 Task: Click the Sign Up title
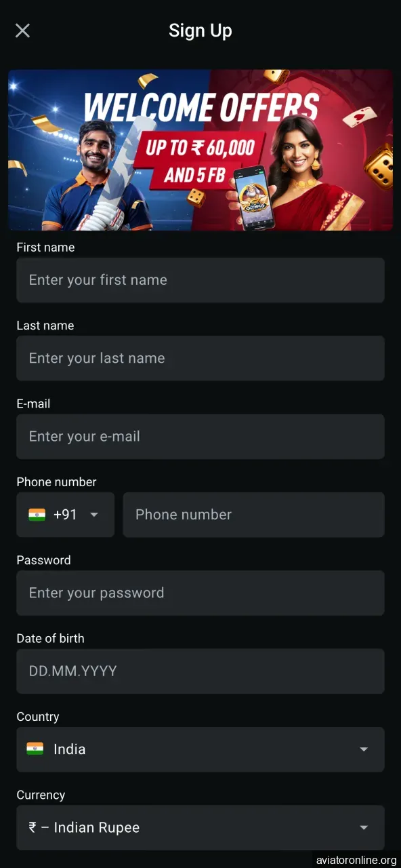tap(200, 30)
